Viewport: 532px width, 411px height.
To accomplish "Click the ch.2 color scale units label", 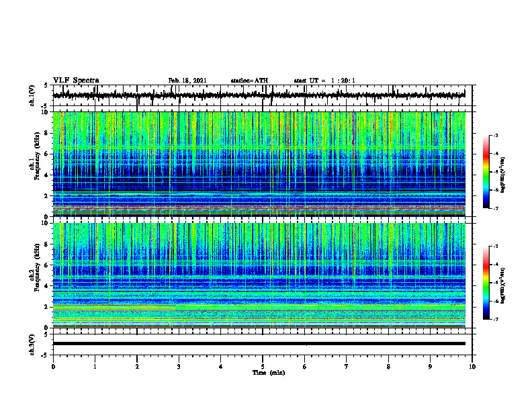I will click(x=502, y=285).
